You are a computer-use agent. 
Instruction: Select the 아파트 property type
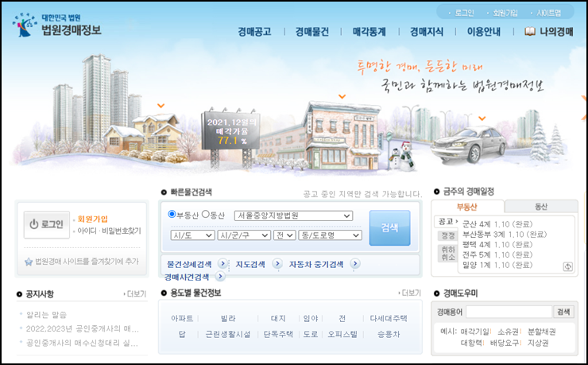[x=182, y=319]
